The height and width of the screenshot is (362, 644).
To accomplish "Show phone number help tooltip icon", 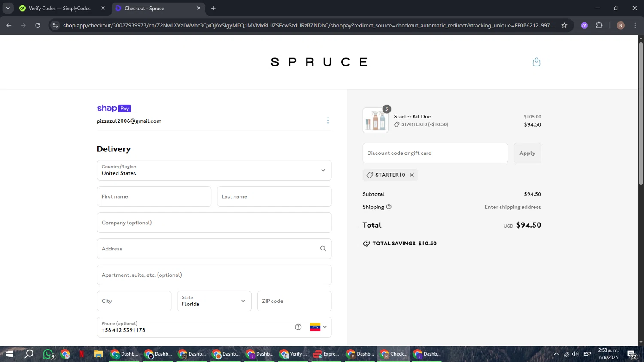I will [x=298, y=327].
